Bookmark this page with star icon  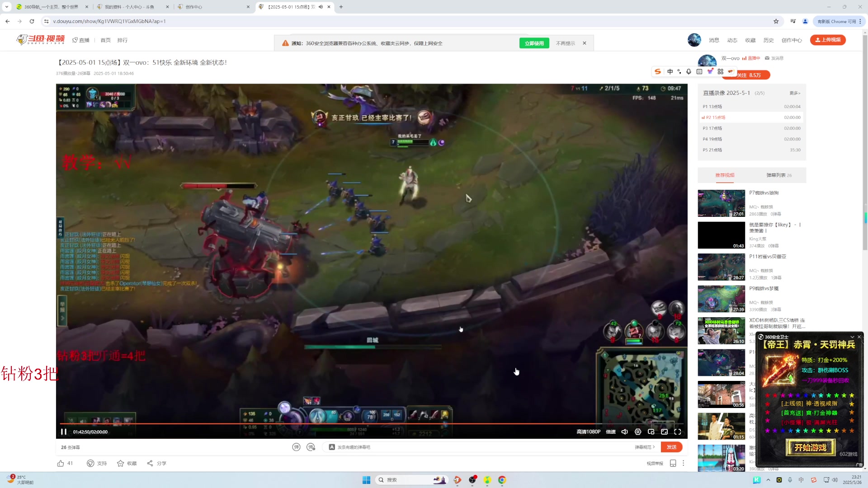click(x=776, y=21)
